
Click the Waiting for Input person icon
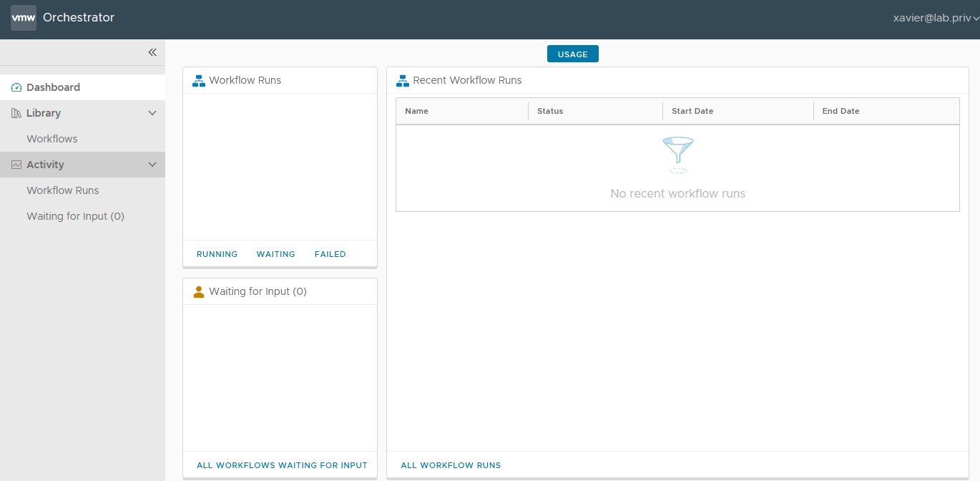coord(199,291)
